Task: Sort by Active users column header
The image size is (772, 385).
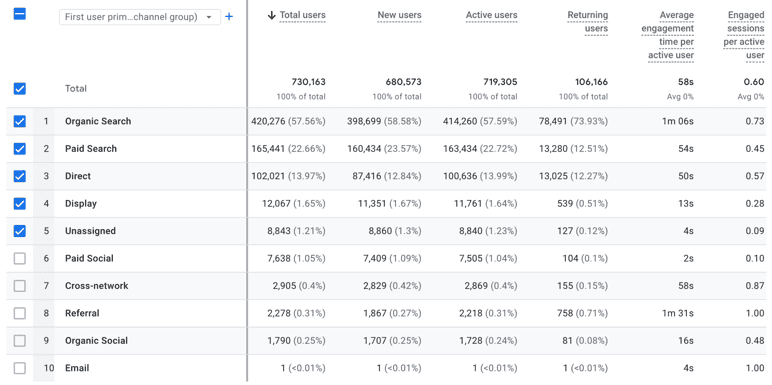Action: point(491,15)
